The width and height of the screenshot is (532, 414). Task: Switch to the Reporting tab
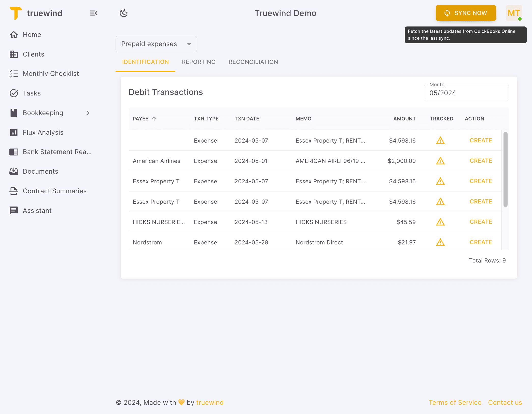tap(199, 62)
